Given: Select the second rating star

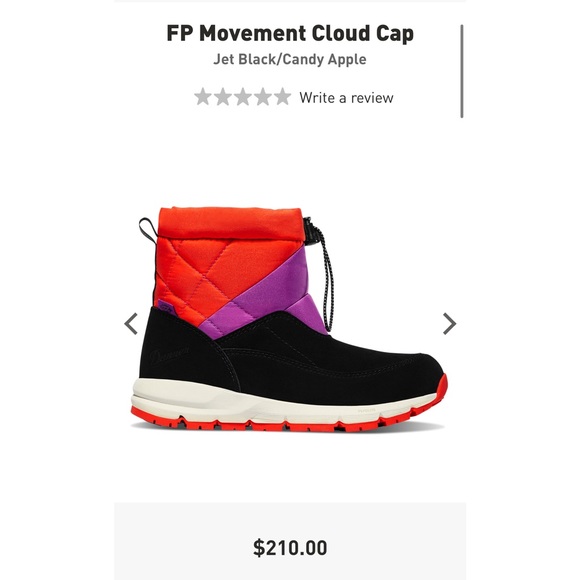Looking at the screenshot, I should click(223, 97).
